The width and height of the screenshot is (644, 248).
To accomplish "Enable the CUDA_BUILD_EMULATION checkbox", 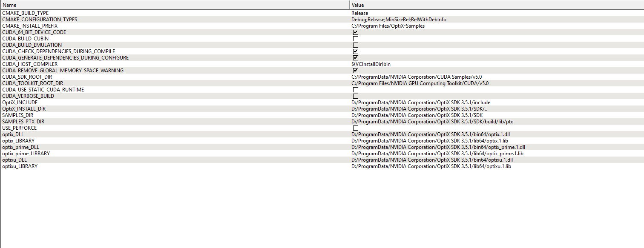I will click(356, 45).
